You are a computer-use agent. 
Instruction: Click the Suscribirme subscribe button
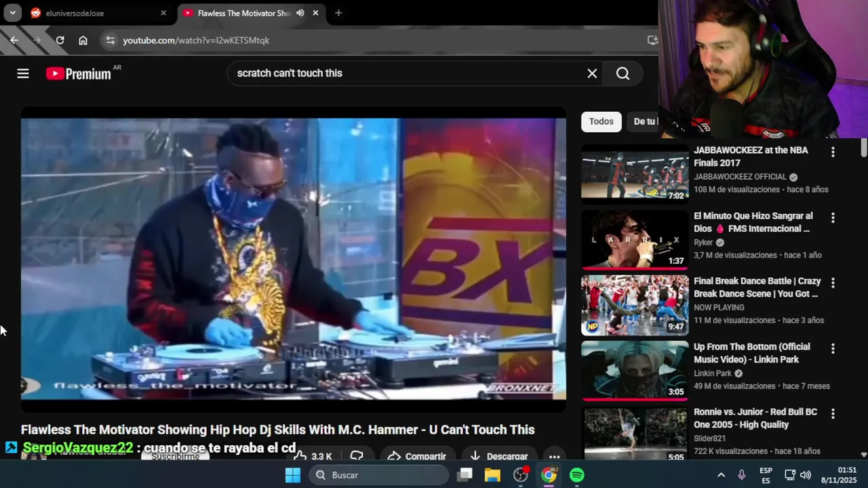pyautogui.click(x=175, y=456)
